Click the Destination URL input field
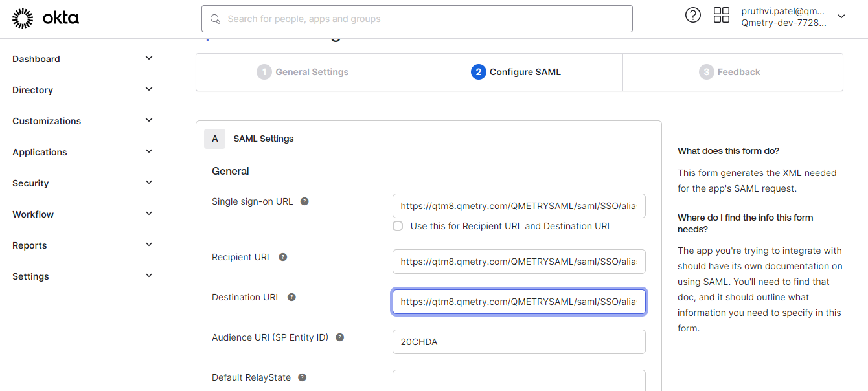The height and width of the screenshot is (391, 868). point(519,302)
